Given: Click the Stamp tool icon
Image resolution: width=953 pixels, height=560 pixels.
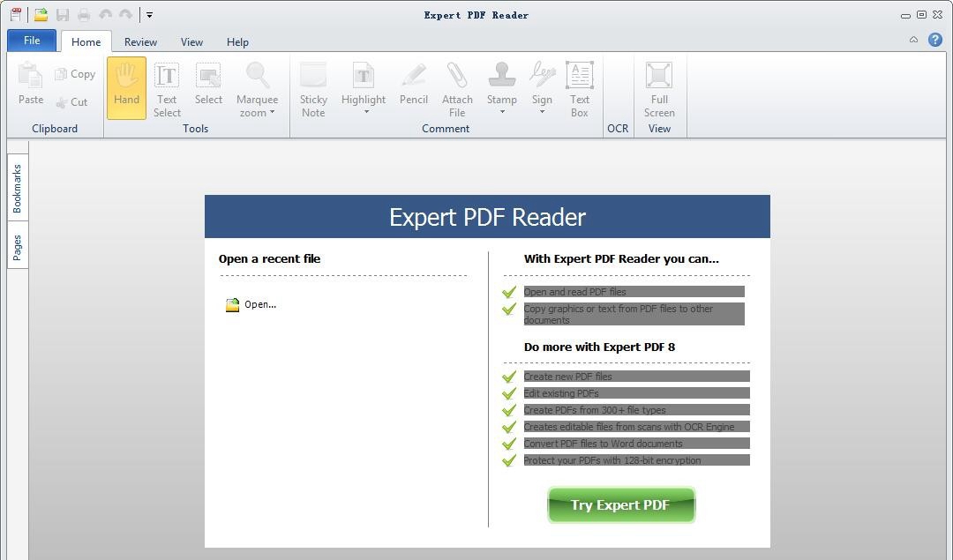Looking at the screenshot, I should pos(502,75).
